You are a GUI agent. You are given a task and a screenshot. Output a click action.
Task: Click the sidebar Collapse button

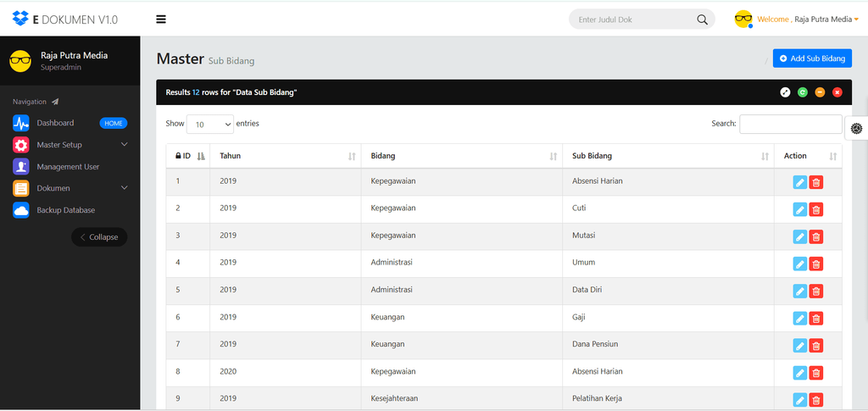99,236
